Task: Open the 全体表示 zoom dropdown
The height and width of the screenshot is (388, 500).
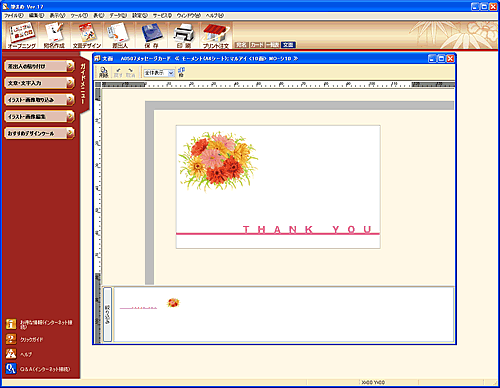Action: pos(159,73)
